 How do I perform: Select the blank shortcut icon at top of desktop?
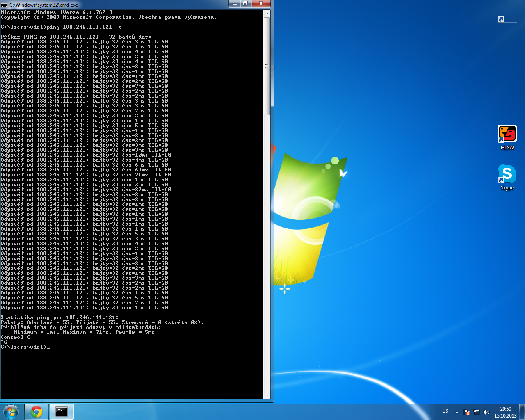click(507, 13)
